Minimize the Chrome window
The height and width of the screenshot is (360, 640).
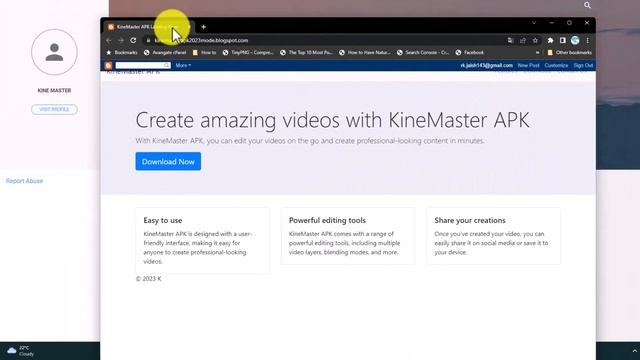[551, 23]
